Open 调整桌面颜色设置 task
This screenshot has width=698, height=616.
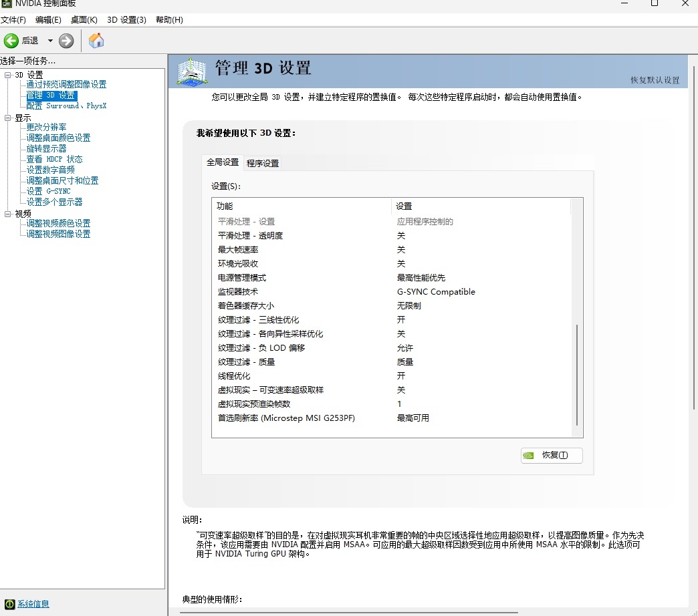tap(58, 138)
